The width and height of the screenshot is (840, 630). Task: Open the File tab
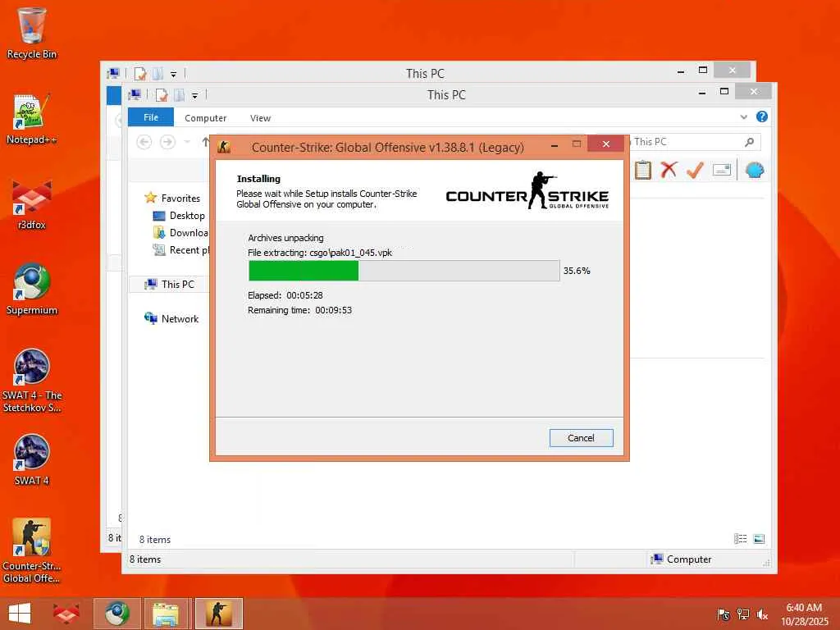[151, 117]
